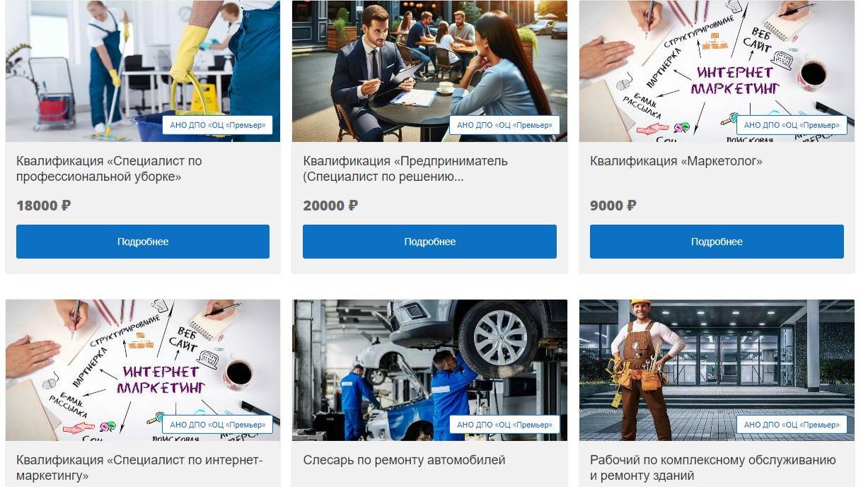This screenshot has width=868, height=487.
Task: Click АНО ДПО badge on building worker image
Action: point(792,425)
